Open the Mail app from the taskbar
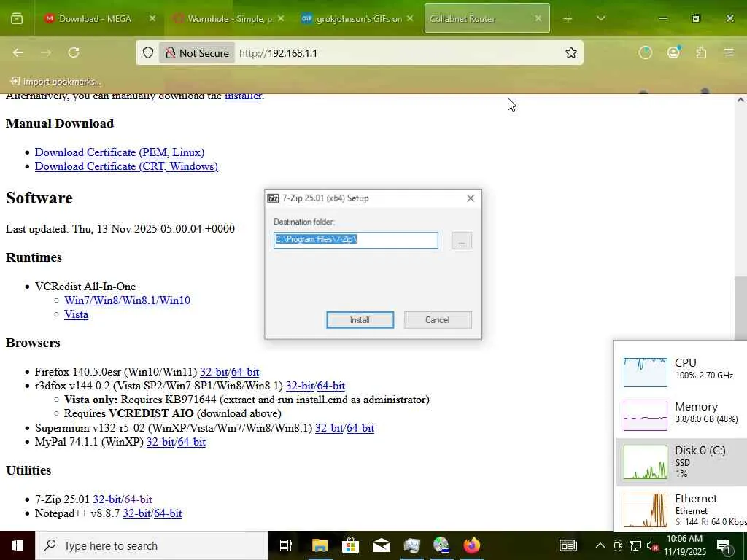Viewport: 747px width, 560px height. [x=381, y=545]
